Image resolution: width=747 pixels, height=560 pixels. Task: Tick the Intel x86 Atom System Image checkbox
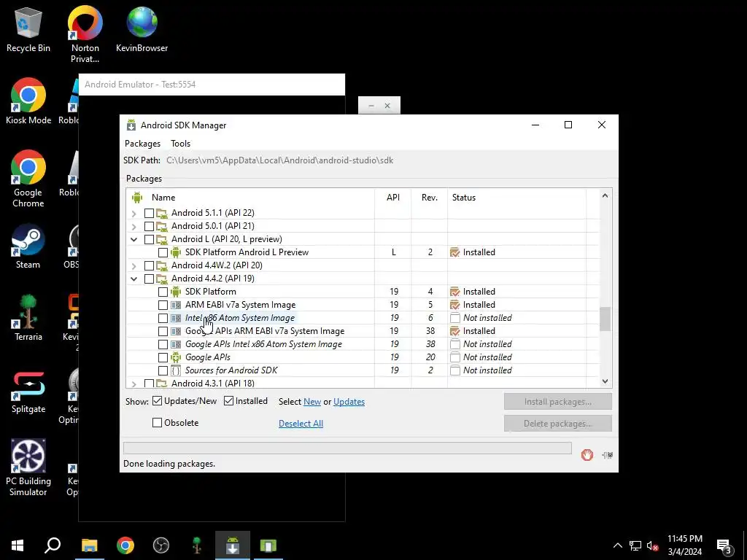(x=163, y=318)
